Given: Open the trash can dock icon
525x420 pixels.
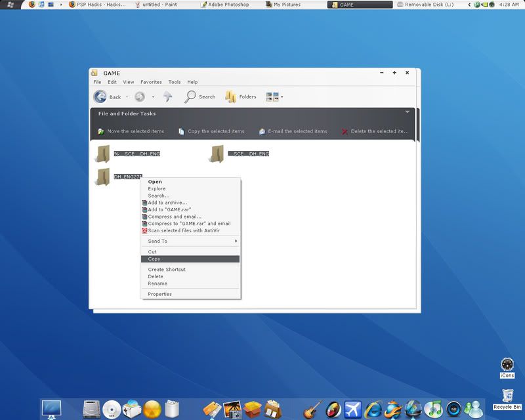Looking at the screenshot, I should pyautogui.click(x=172, y=409).
